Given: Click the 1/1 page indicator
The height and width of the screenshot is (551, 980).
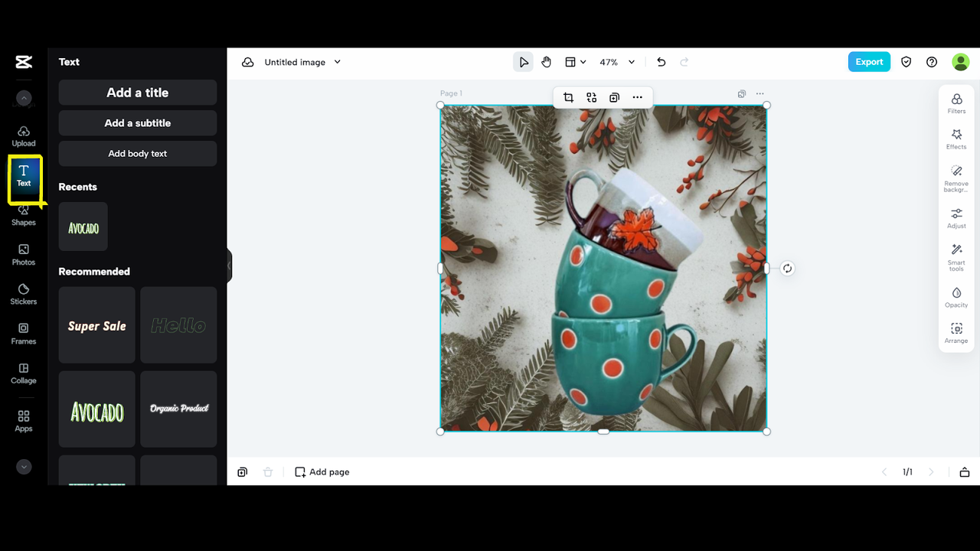Looking at the screenshot, I should pos(907,472).
